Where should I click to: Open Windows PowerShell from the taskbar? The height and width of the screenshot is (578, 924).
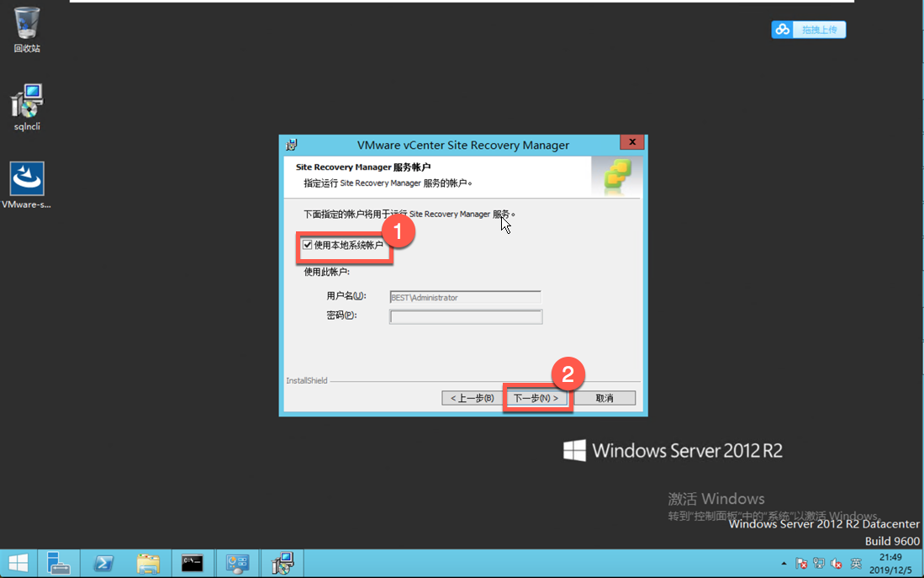point(103,563)
